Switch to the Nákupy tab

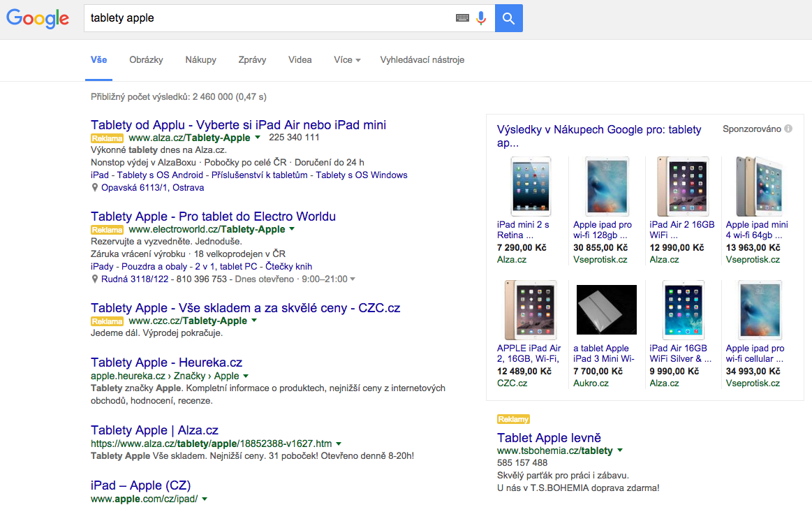(x=201, y=60)
